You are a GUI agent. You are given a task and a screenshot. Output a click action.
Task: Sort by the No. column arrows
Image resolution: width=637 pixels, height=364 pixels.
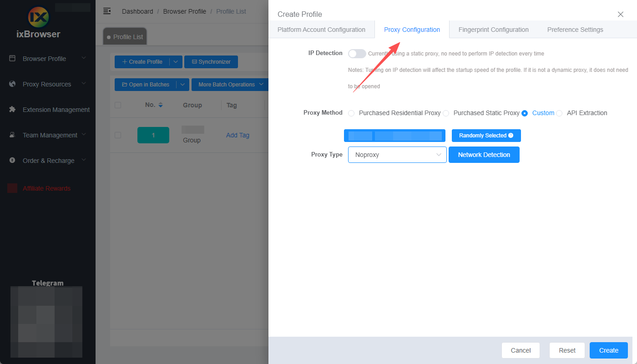point(160,105)
